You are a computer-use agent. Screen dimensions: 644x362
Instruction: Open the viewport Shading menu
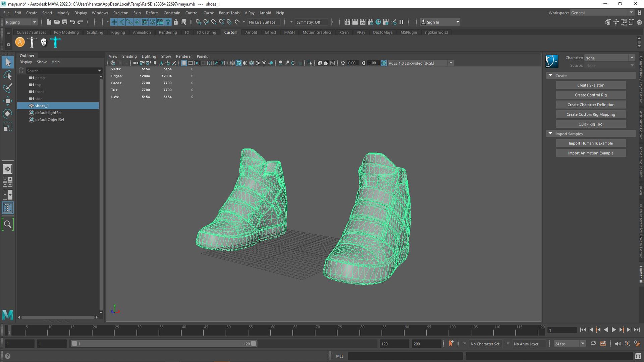tap(129, 56)
